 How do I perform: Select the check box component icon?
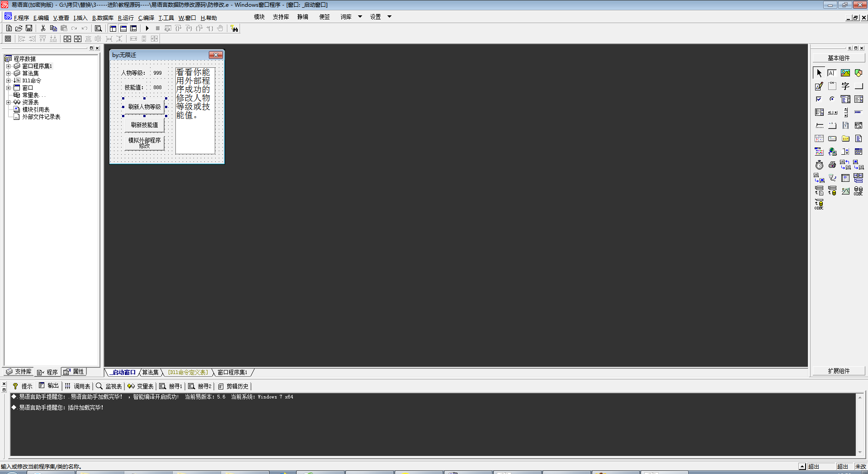click(x=819, y=99)
